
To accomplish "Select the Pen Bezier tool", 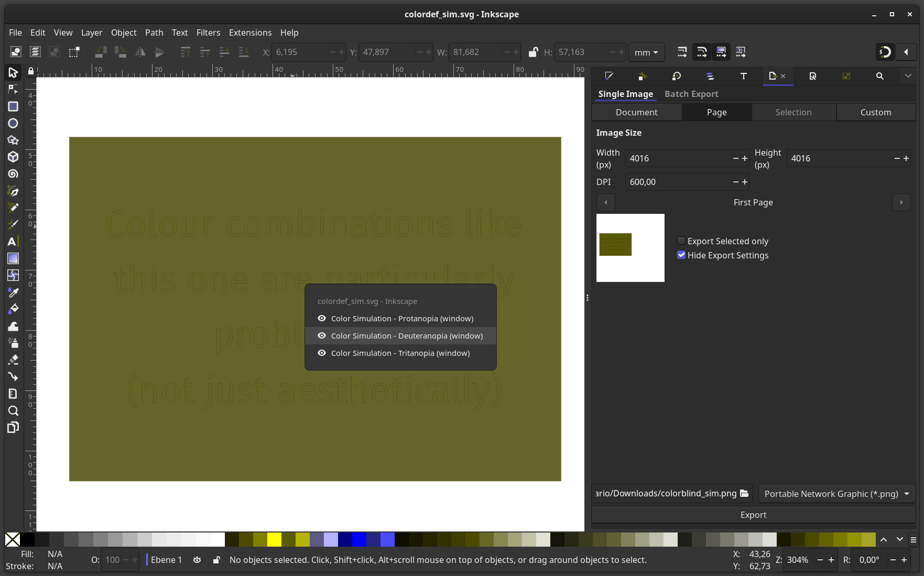I will pyautogui.click(x=13, y=191).
